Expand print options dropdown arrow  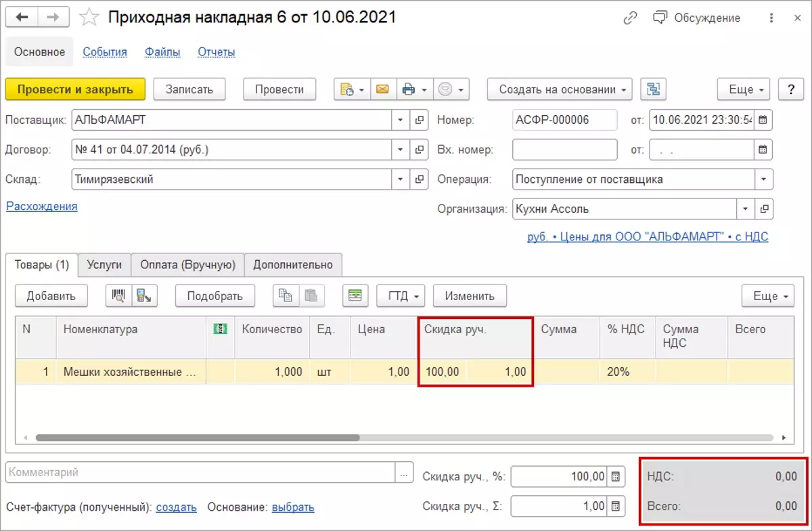pyautogui.click(x=424, y=89)
